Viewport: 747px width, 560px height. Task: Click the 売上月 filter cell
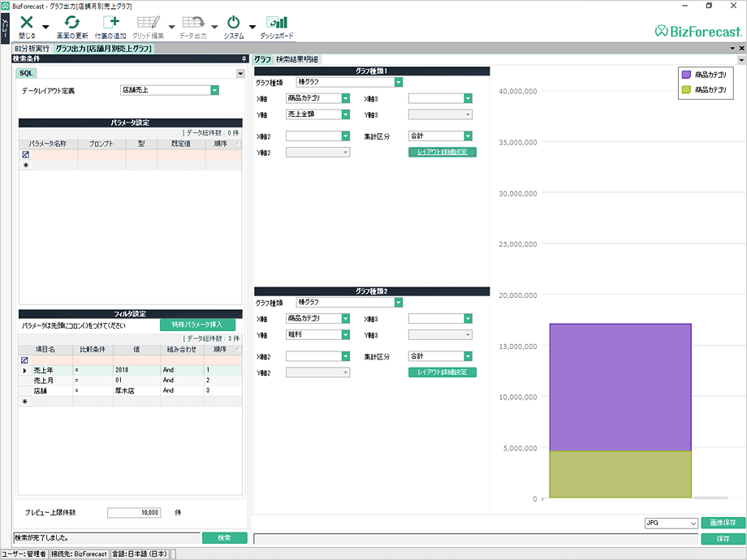(52, 381)
